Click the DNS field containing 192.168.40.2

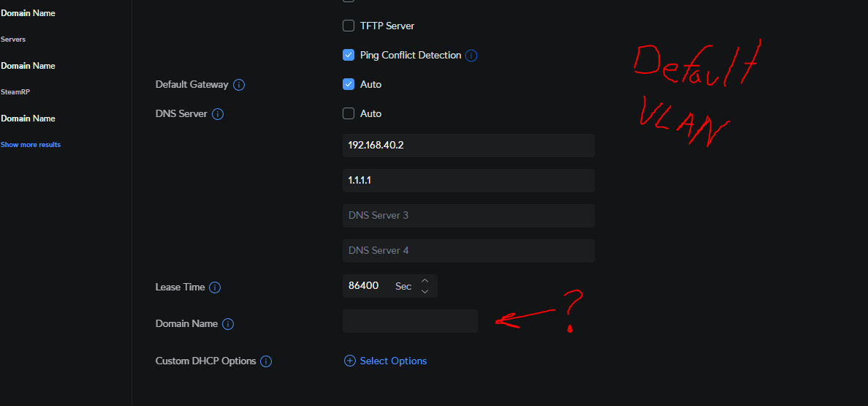(x=468, y=145)
